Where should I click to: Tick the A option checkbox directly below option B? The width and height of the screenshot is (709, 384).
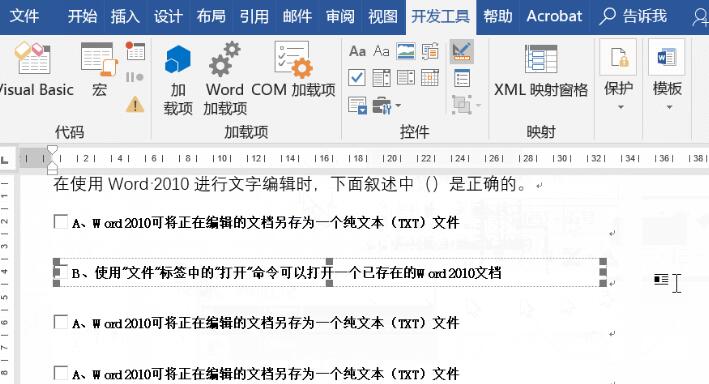(61, 322)
